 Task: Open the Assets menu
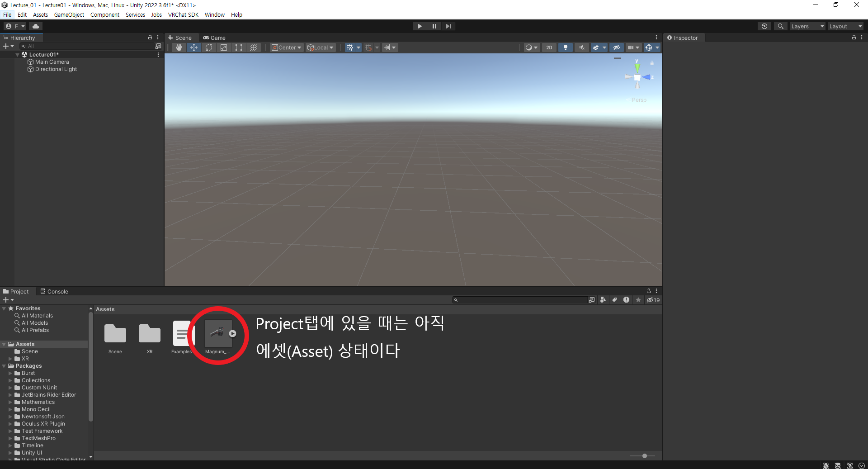tap(40, 14)
